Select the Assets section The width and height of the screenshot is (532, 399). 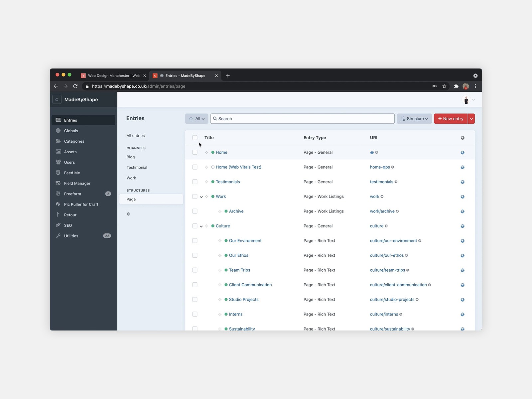(70, 152)
